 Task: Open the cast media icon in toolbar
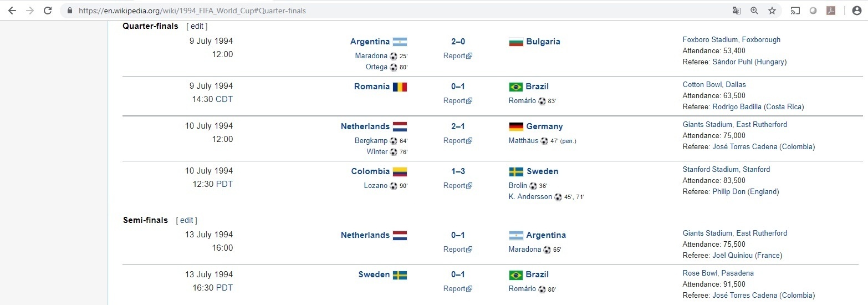tap(795, 11)
